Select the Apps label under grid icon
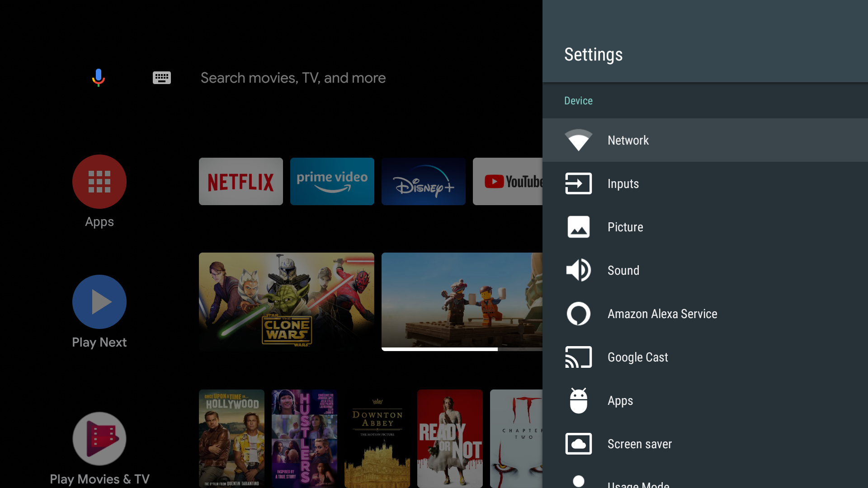Screen dimensions: 868x488 (99, 222)
